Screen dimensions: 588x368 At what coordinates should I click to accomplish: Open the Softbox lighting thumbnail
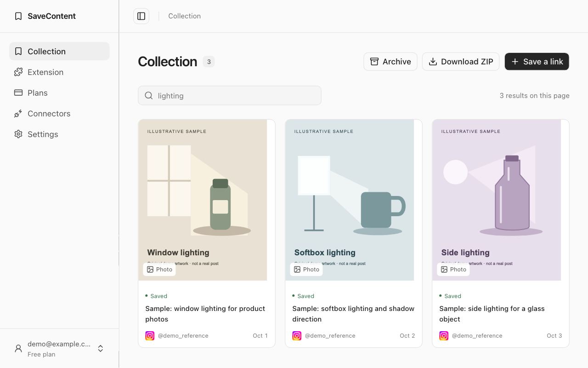coord(350,200)
